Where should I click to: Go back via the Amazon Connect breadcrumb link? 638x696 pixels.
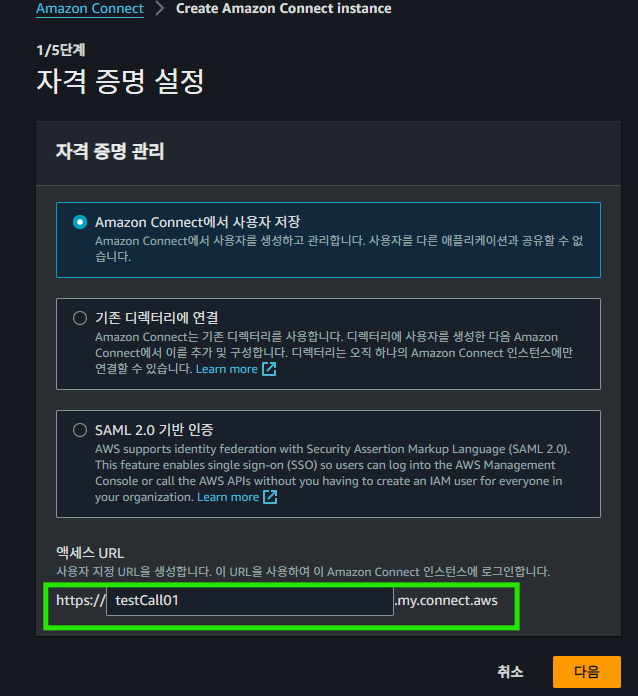(x=90, y=8)
